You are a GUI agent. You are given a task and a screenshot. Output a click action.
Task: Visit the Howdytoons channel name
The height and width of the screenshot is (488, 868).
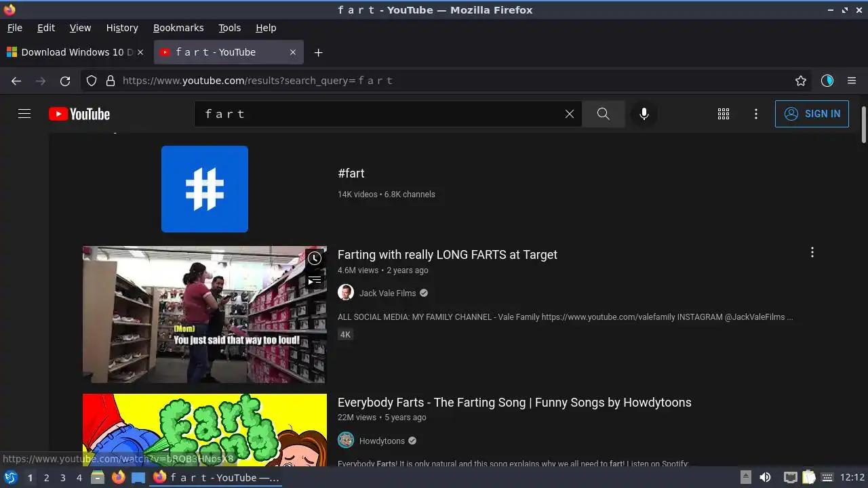[382, 441]
